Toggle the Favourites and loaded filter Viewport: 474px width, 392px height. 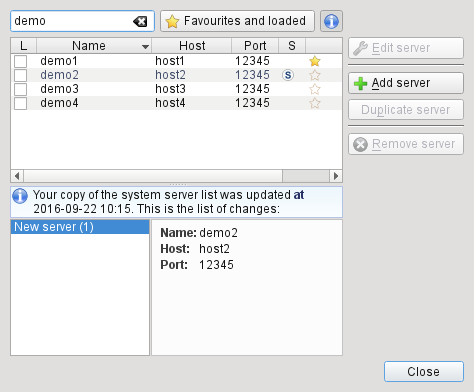click(x=237, y=21)
